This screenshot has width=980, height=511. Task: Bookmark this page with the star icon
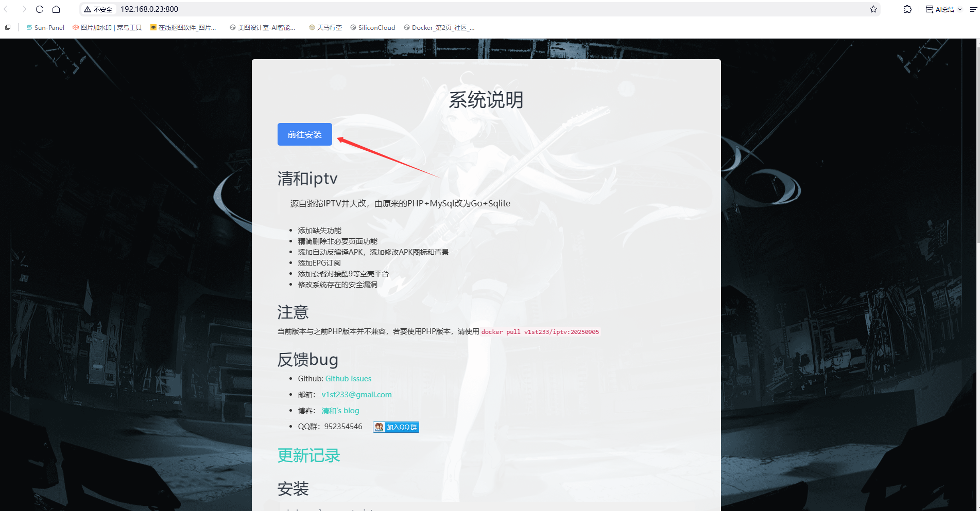coord(873,9)
